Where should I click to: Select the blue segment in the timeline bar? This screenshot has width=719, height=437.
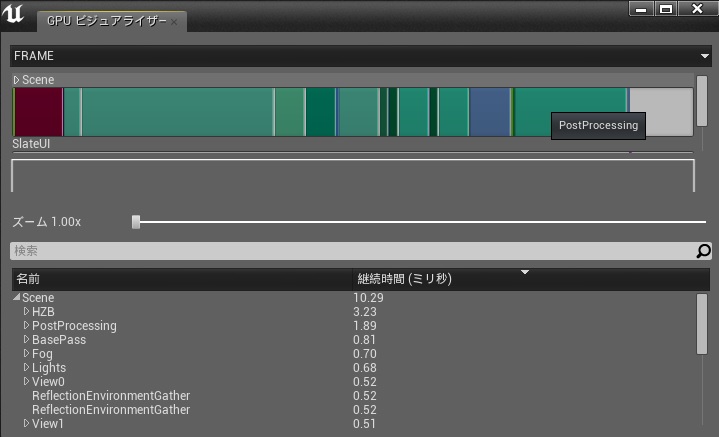click(x=490, y=112)
